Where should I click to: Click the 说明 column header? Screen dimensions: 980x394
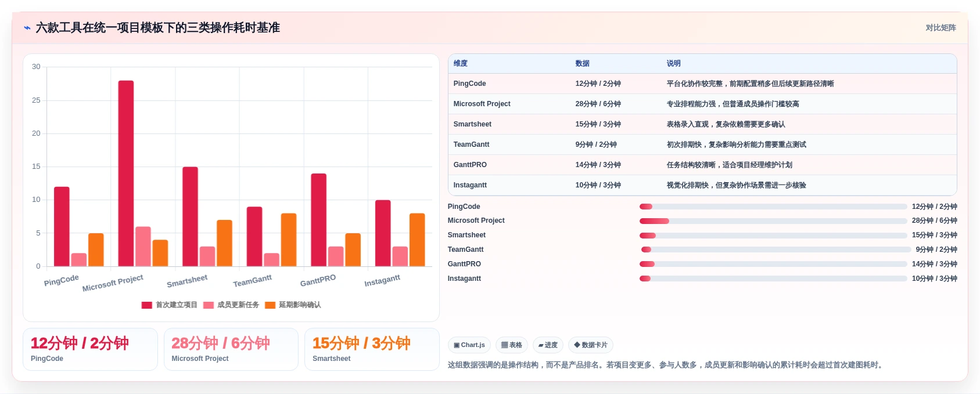(x=674, y=64)
